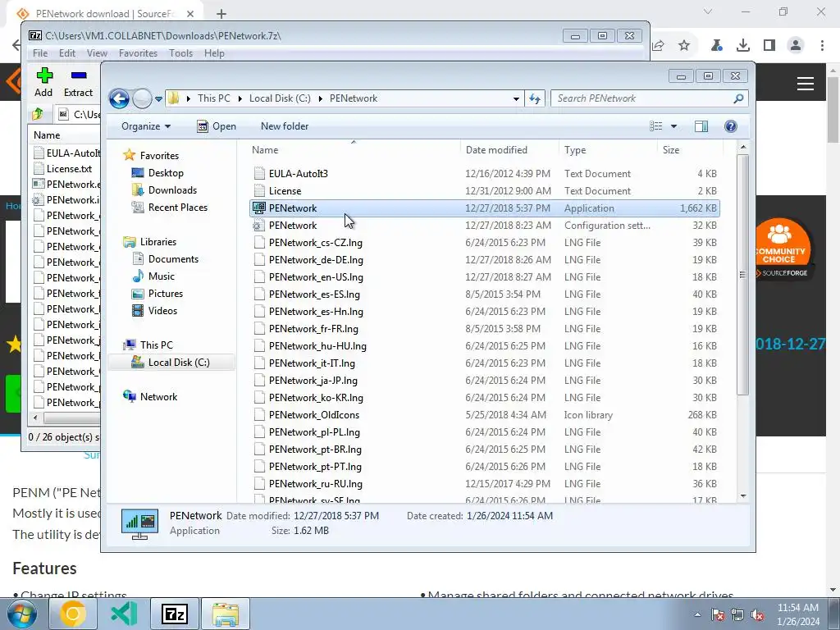Select the EULA-AutoIt3 text file
This screenshot has width=840, height=630.
pyautogui.click(x=484, y=174)
